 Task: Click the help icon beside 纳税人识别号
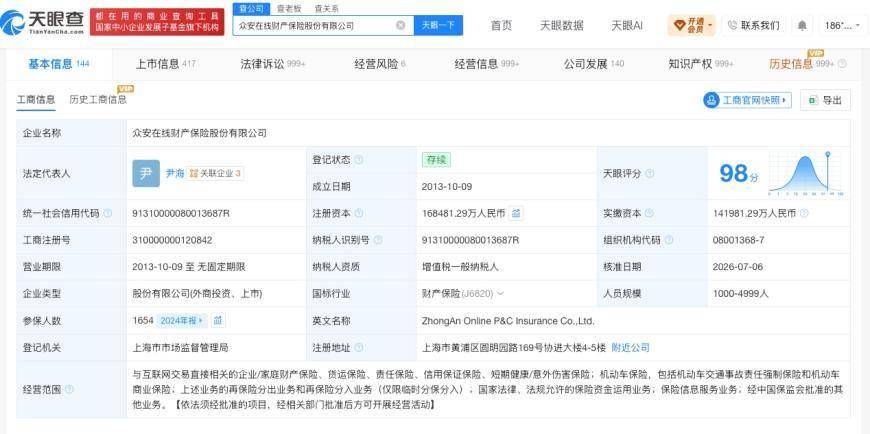click(x=378, y=240)
